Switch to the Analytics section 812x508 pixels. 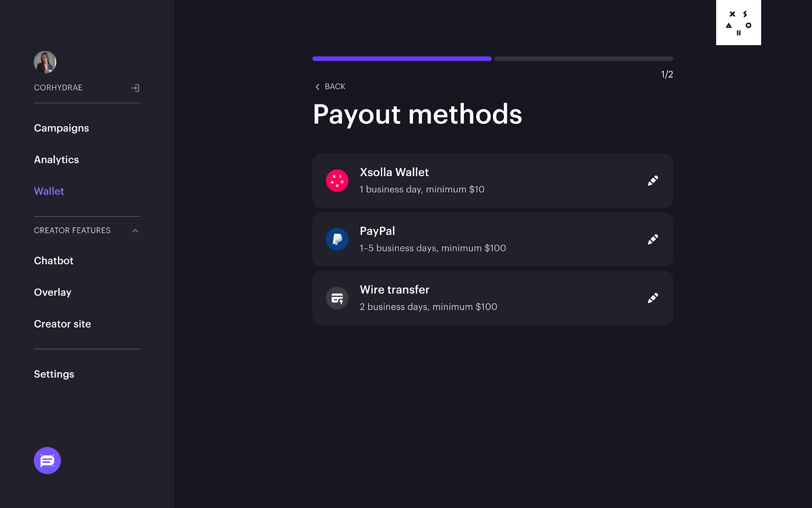click(x=56, y=160)
